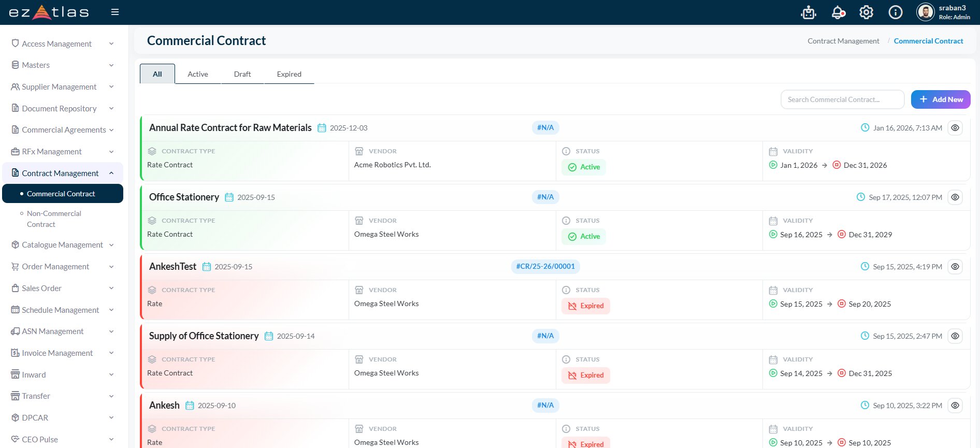Open Non-Commercial Contract in sidebar
Screen dimensions: 980x448
tap(54, 219)
